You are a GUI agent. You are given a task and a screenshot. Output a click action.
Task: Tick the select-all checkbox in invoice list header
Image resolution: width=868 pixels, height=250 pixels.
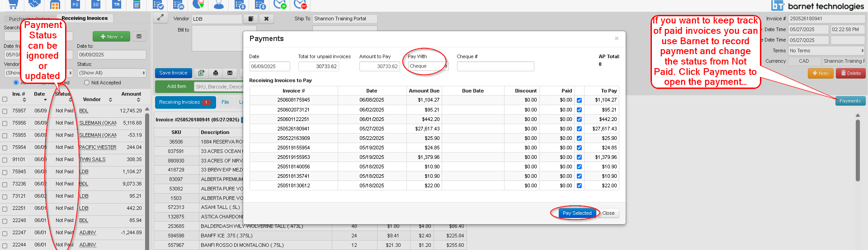point(5,99)
